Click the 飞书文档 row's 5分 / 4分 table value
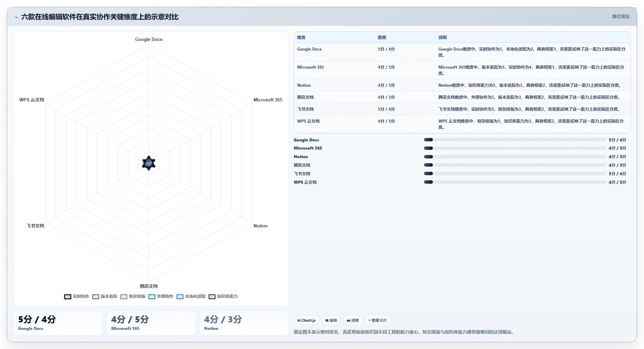Image resolution: width=644 pixels, height=349 pixels. tap(386, 109)
